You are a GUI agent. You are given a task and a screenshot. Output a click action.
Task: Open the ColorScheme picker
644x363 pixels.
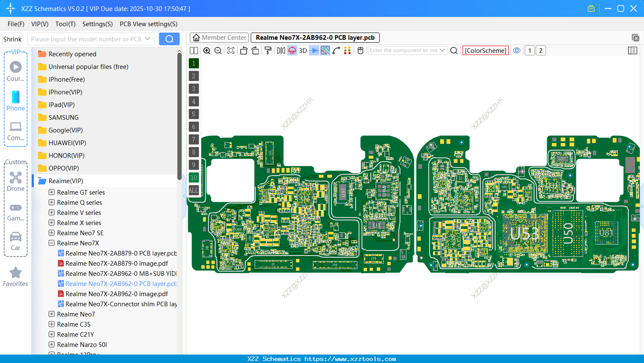coord(485,51)
